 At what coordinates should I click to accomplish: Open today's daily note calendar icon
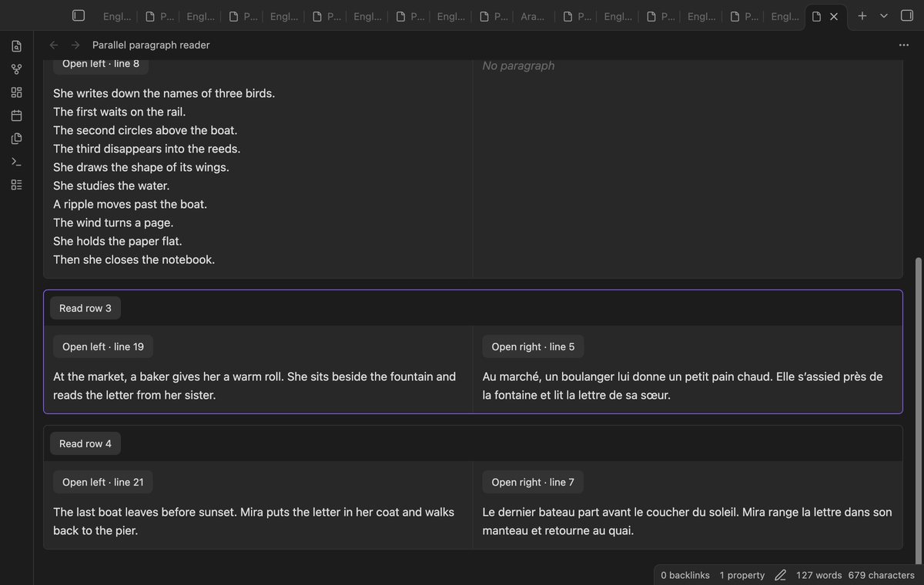coord(16,115)
